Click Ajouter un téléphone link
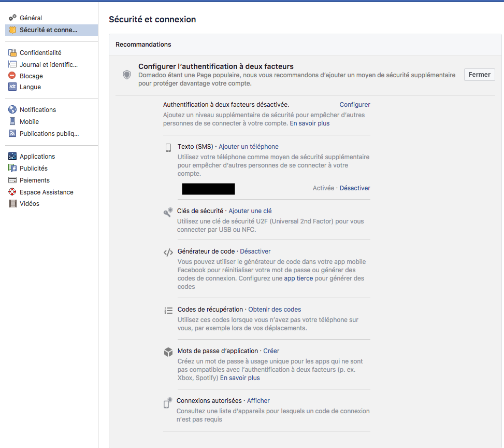504x448 pixels. [x=249, y=146]
